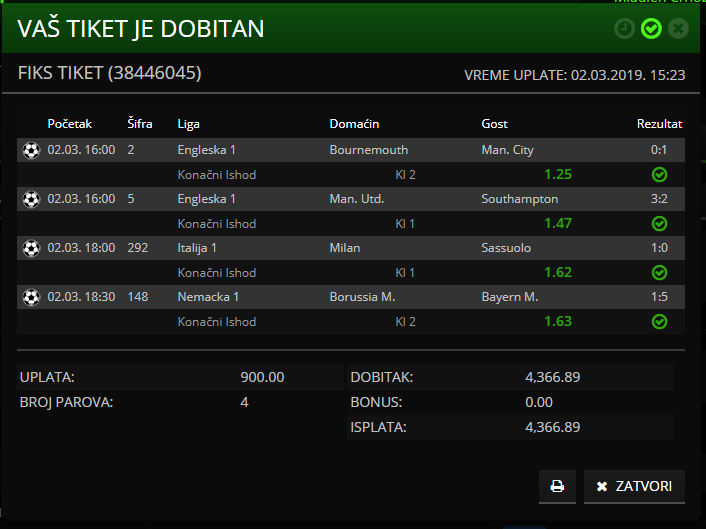This screenshot has height=529, width=706.
Task: Select the Bayern M. team name
Action: coord(509,297)
